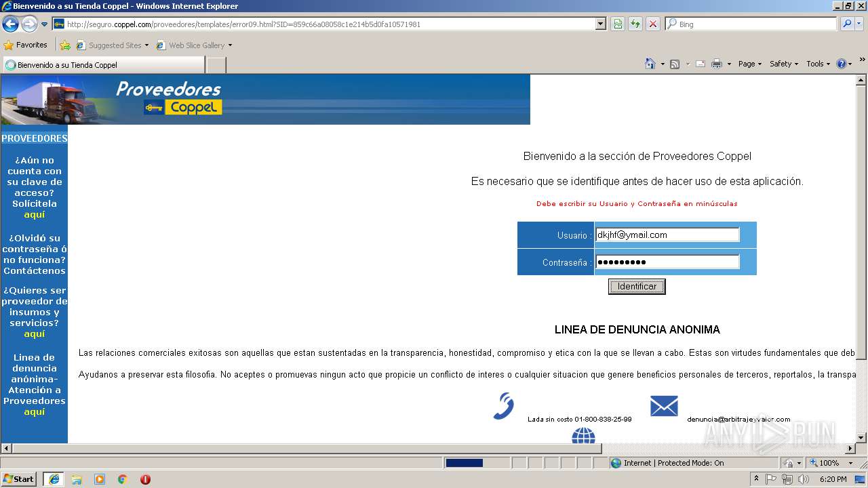Image resolution: width=868 pixels, height=488 pixels.
Task: Click aquí under Linea de denuncia anónima
Action: pos(35,412)
